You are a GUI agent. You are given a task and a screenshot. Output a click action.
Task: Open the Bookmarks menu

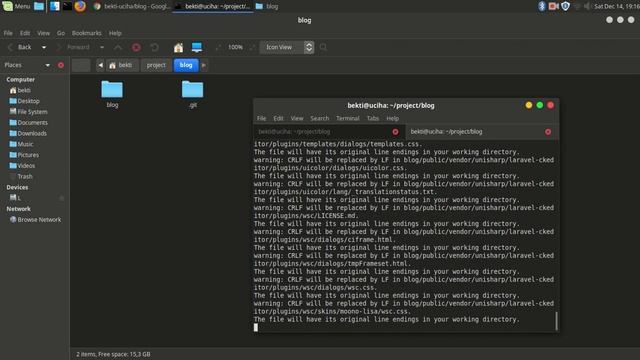click(x=87, y=33)
